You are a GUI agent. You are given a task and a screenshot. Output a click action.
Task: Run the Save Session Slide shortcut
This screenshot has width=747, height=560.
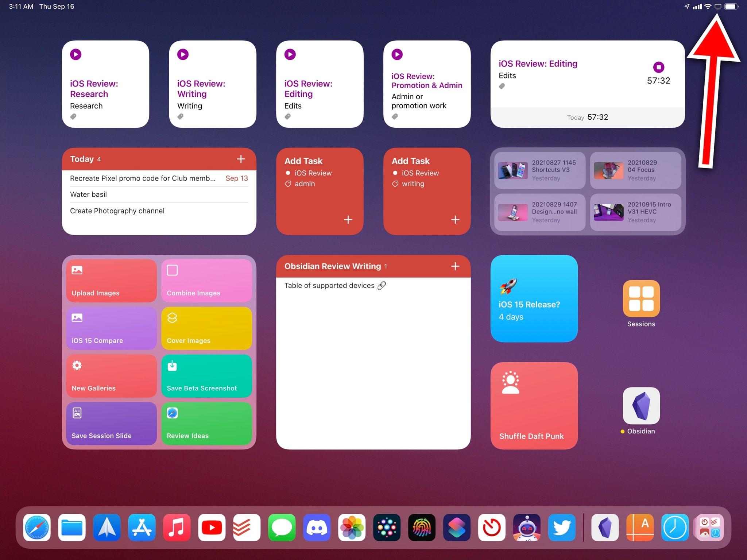(112, 424)
